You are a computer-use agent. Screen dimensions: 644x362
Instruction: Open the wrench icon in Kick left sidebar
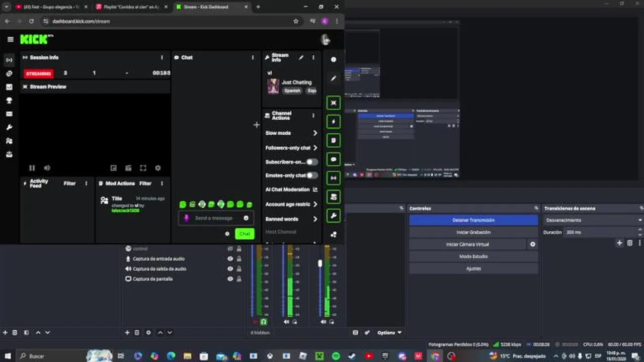point(9,128)
